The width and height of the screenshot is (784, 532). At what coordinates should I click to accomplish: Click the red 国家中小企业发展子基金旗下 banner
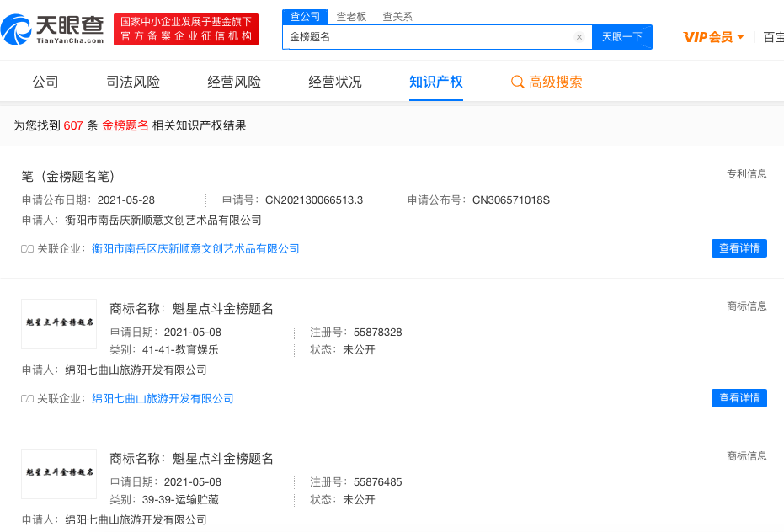186,29
